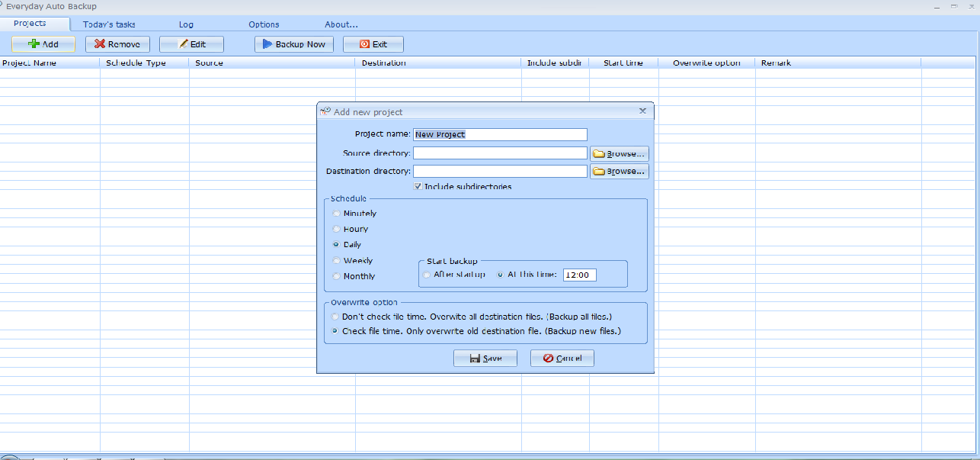This screenshot has height=460, width=980.
Task: Browse for the destination directory
Action: pyautogui.click(x=619, y=171)
